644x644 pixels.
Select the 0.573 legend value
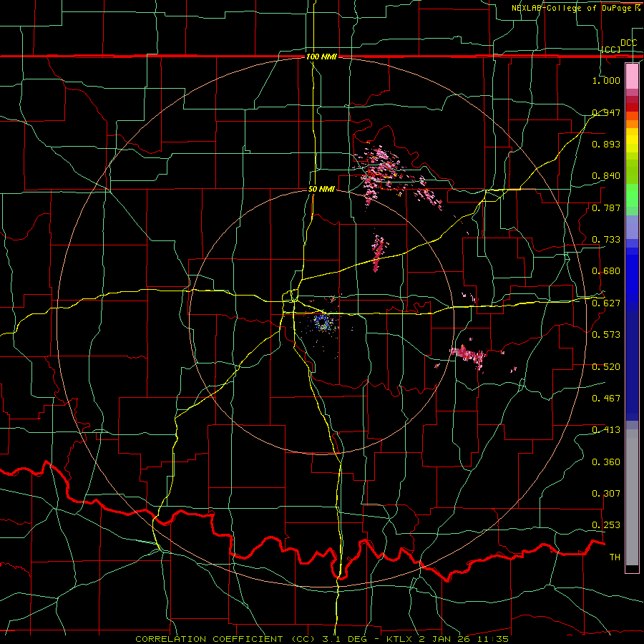pyautogui.click(x=606, y=335)
